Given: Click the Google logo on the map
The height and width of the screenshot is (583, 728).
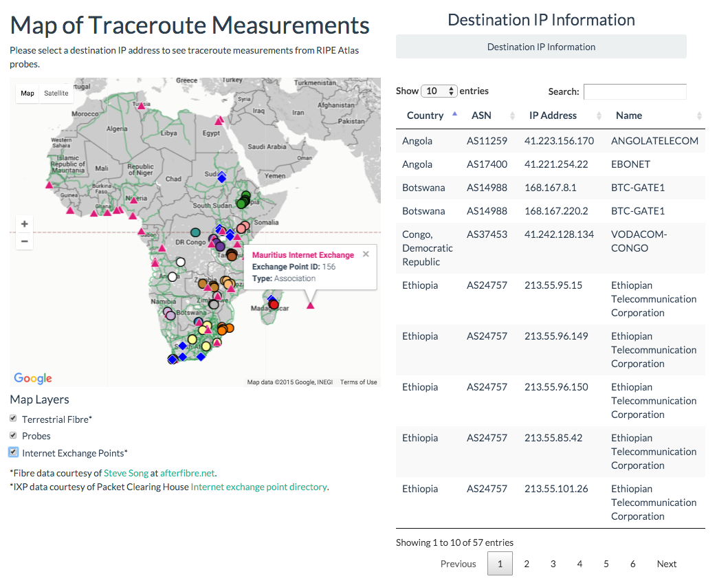Looking at the screenshot, I should (33, 378).
